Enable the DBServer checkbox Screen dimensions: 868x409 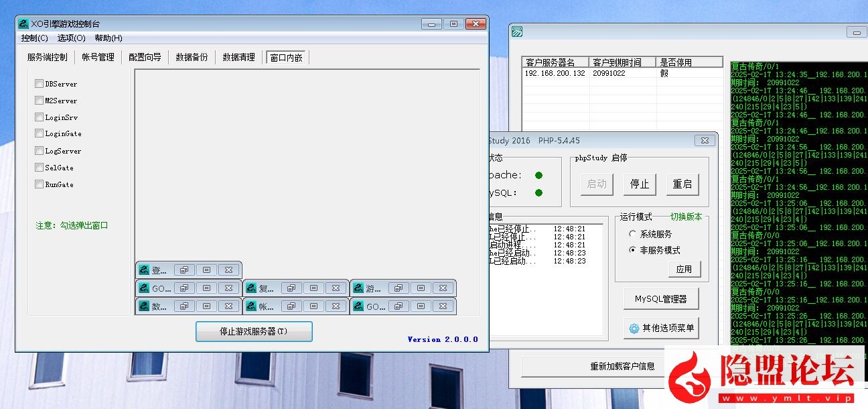coord(38,84)
